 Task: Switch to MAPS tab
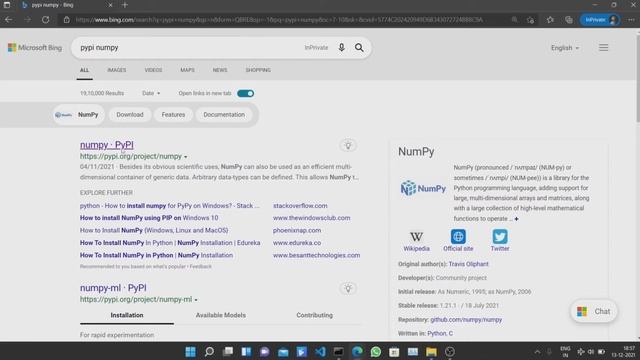point(187,70)
